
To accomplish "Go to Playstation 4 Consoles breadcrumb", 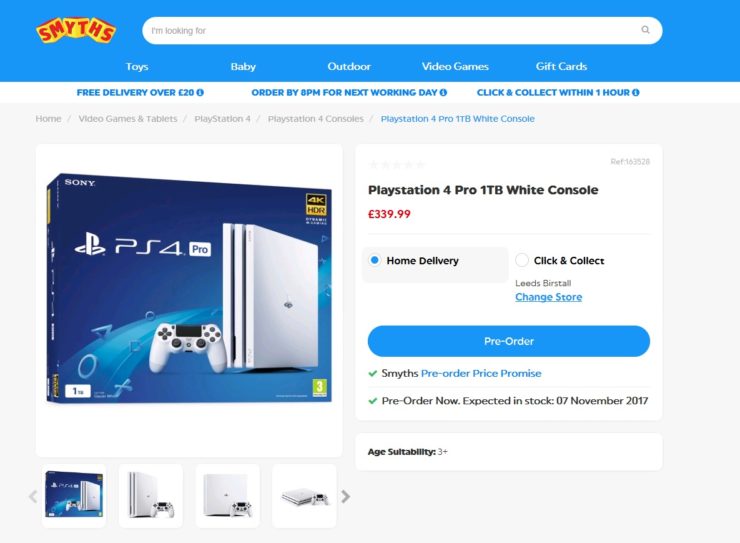I will tap(316, 119).
